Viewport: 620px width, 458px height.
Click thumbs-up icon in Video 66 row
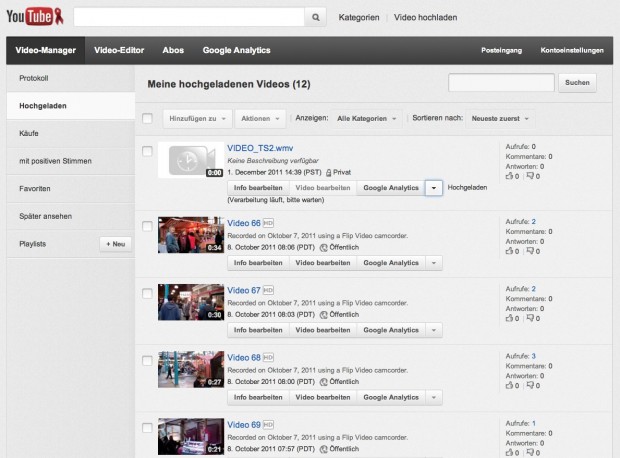tap(509, 251)
